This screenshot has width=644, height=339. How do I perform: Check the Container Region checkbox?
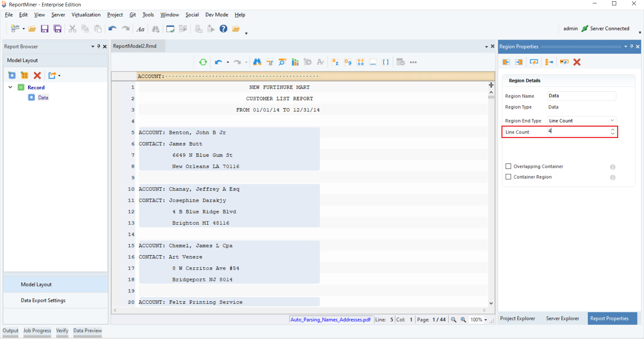click(508, 177)
